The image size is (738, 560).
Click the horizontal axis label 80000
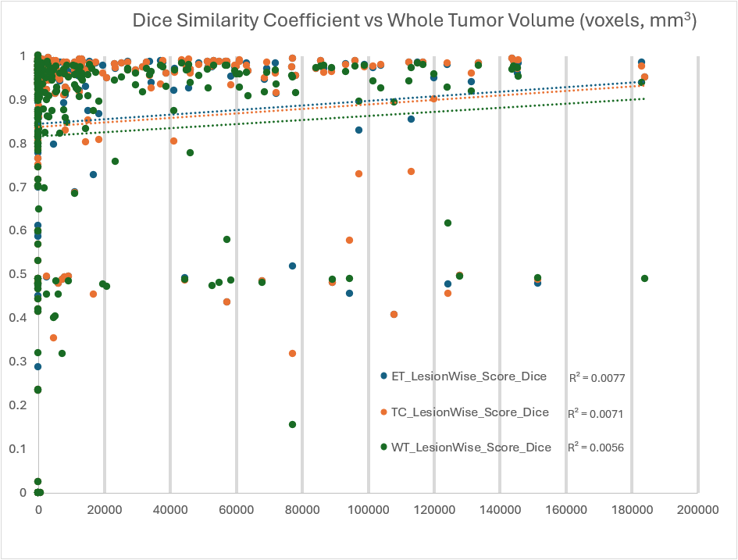pyautogui.click(x=302, y=510)
